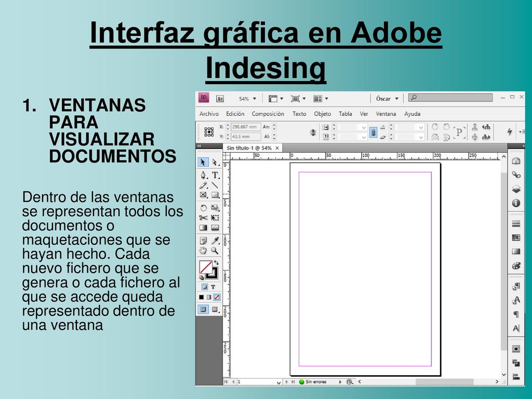Image resolution: width=532 pixels, height=399 pixels.
Task: Select the Selection (black arrow) tool
Action: 203,162
